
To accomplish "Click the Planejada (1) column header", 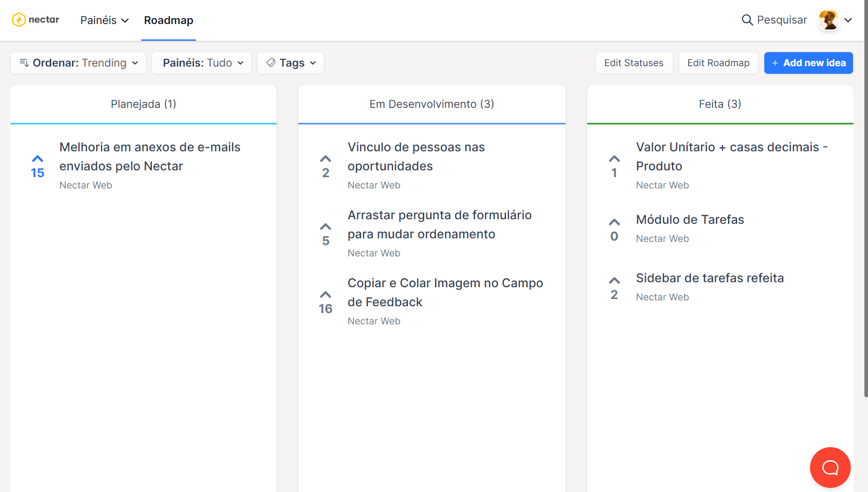I will pos(144,104).
